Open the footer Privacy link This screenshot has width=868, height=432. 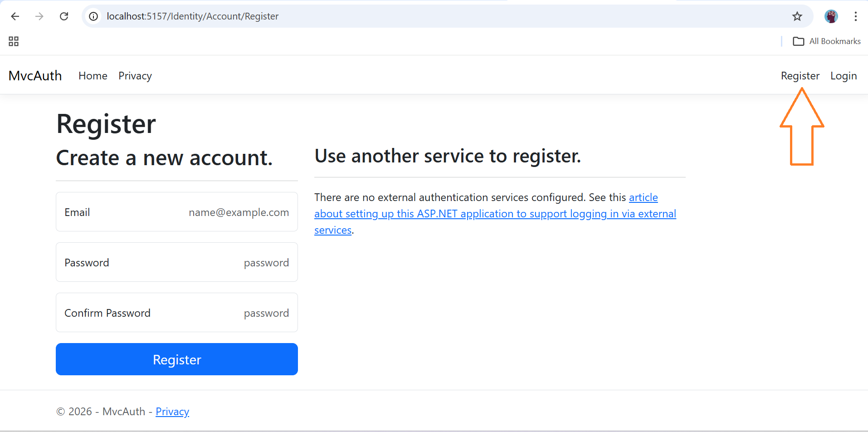pos(172,411)
